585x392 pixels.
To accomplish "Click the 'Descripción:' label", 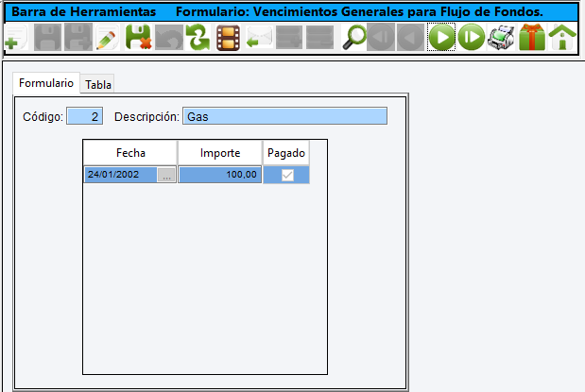I will (x=146, y=117).
